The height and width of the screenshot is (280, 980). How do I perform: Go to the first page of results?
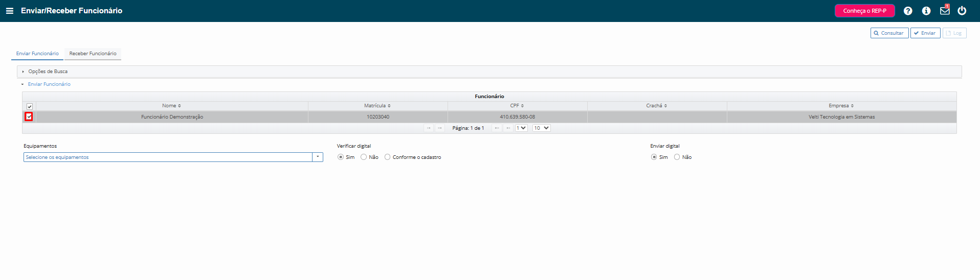[429, 128]
